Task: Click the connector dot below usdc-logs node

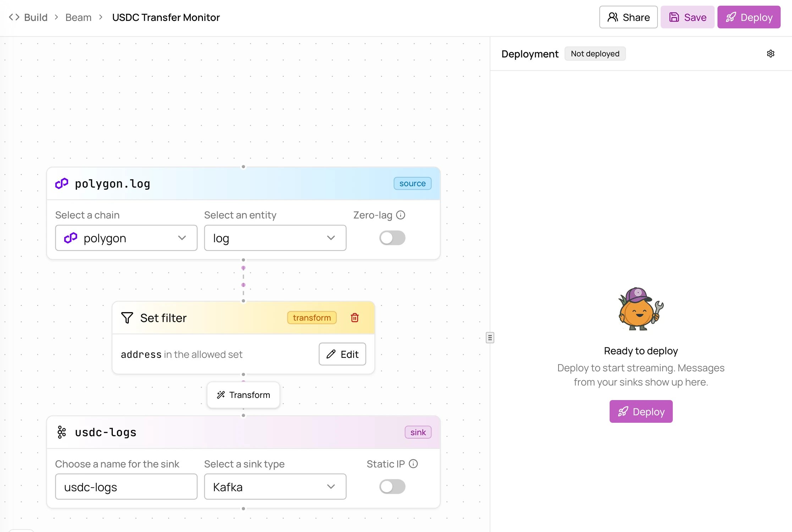Action: (243, 509)
